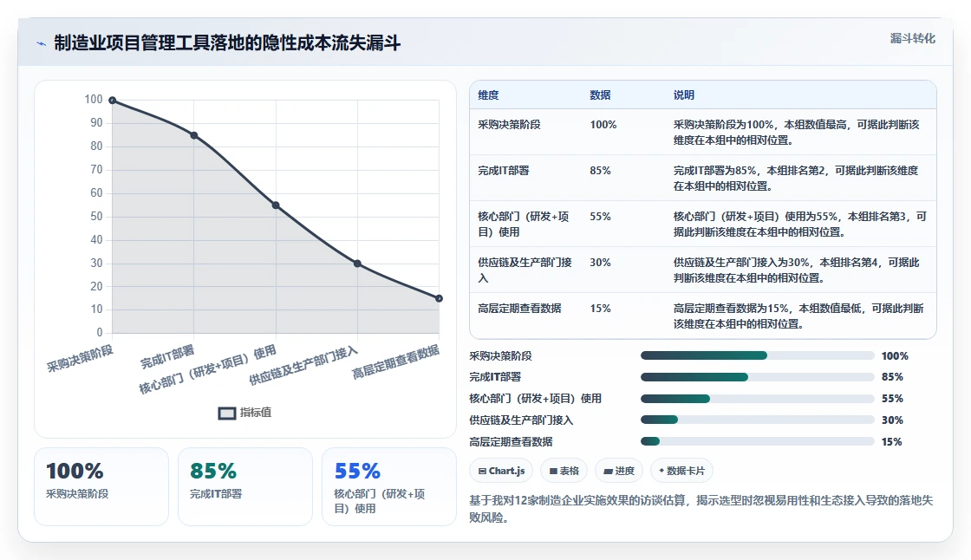
Task: Click the 采购决策阶段 table row label
Action: [509, 125]
